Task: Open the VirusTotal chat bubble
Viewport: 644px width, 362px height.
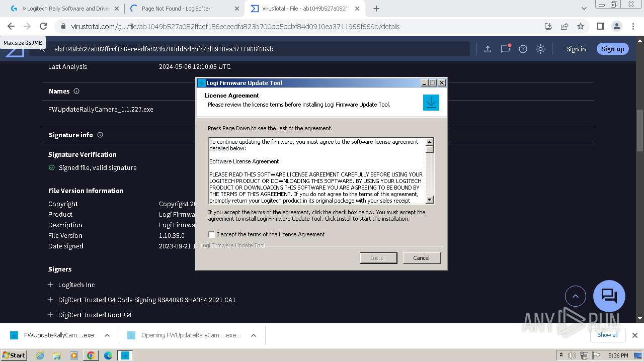Action: [609, 296]
